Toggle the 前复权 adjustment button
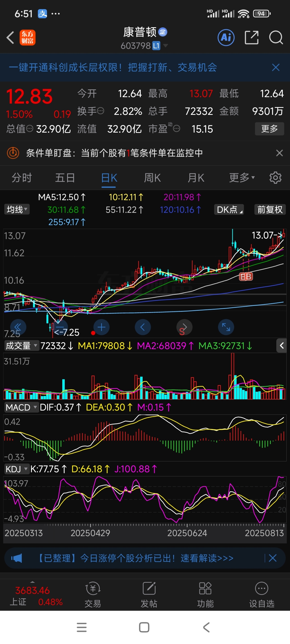 coord(270,209)
